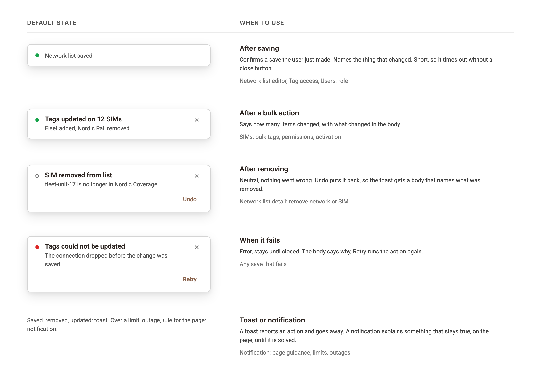Click the green dot on 'Network list saved'
This screenshot has width=541, height=392.
click(37, 55)
